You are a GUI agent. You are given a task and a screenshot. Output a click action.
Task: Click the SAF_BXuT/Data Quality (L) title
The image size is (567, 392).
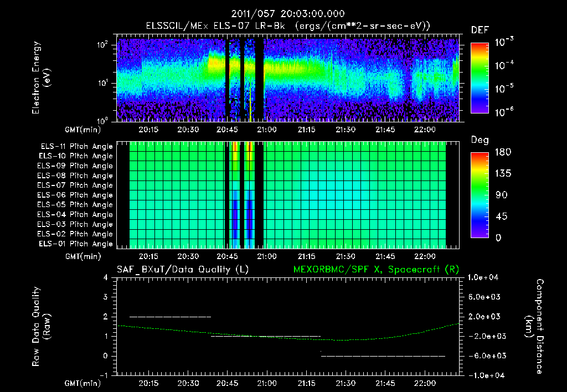click(x=183, y=270)
